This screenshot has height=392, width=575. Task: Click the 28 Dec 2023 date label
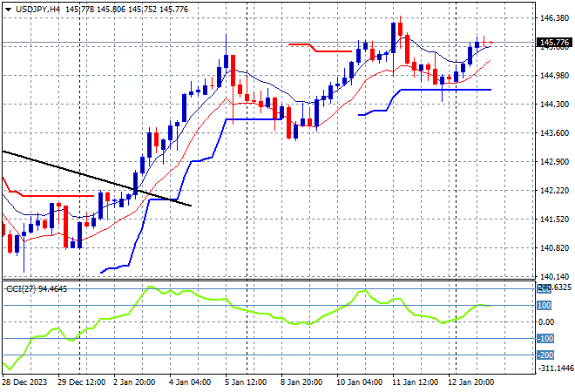tap(24, 382)
